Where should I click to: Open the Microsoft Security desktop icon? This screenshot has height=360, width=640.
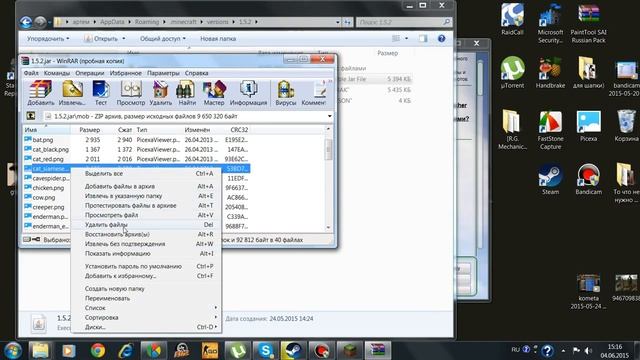(x=550, y=23)
